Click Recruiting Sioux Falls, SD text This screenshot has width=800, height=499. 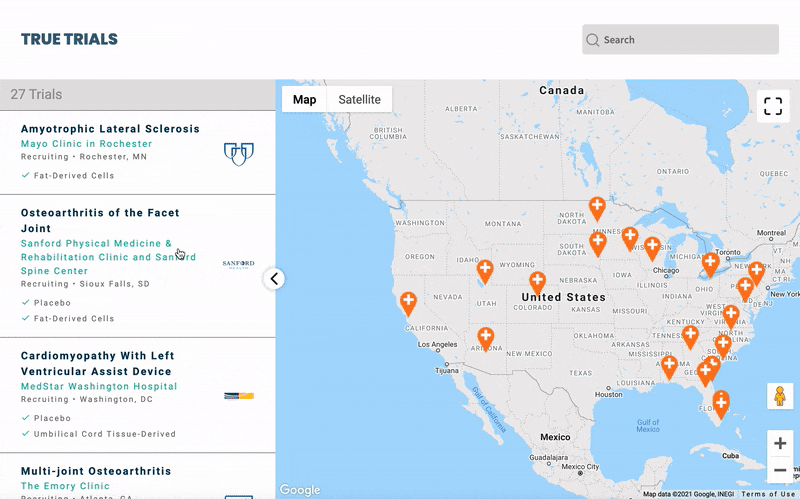[85, 284]
